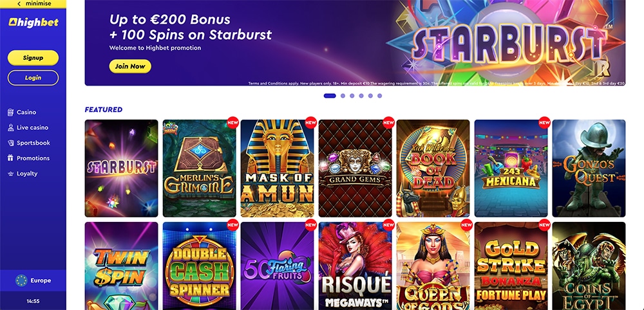Screen dimensions: 644x310
Task: Open the Europe region selector
Action: (33, 280)
